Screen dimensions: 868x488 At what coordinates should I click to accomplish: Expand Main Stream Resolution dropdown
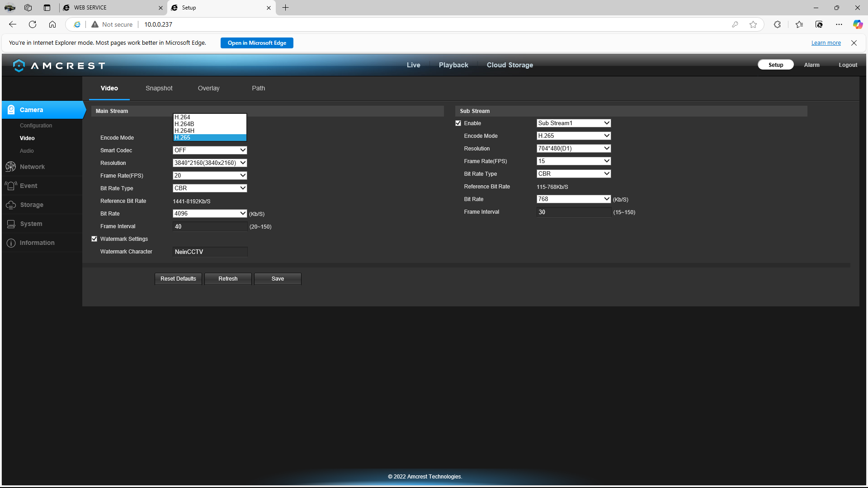click(x=210, y=163)
